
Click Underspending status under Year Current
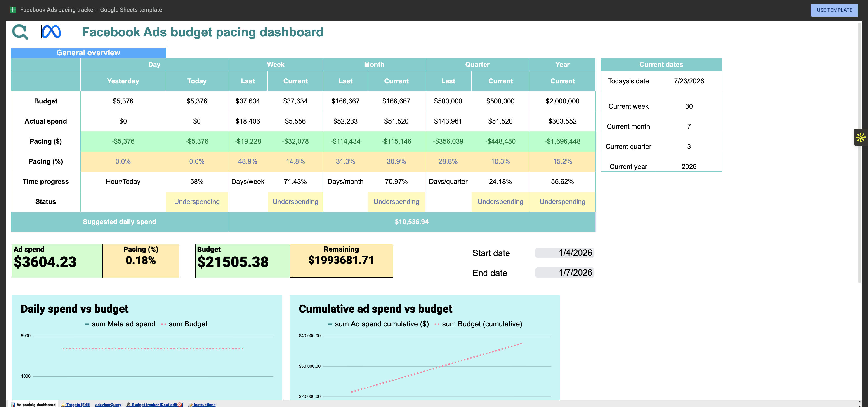click(x=562, y=202)
